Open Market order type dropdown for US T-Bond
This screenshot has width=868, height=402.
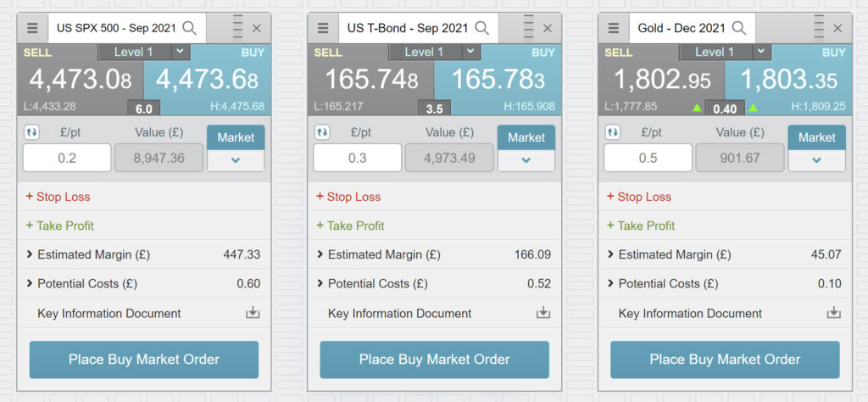(x=526, y=160)
